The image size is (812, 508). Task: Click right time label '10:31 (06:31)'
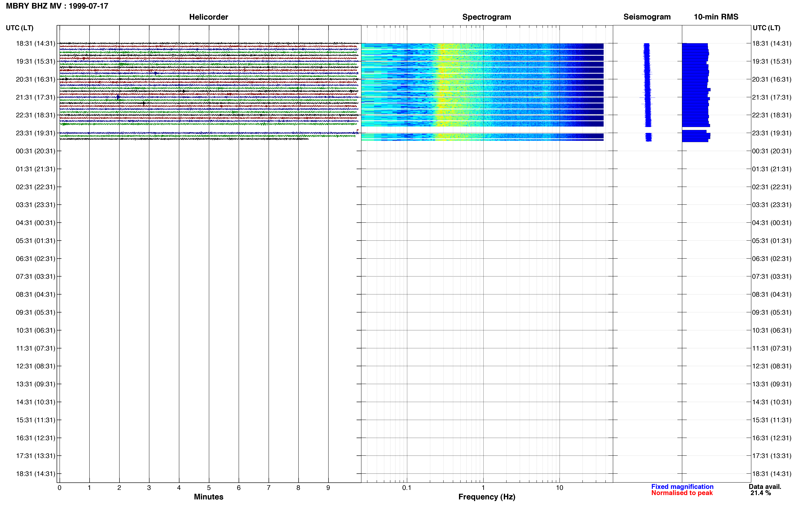(x=772, y=330)
